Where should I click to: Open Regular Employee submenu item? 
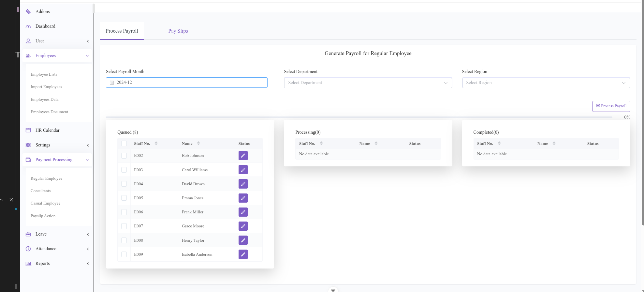pos(46,178)
